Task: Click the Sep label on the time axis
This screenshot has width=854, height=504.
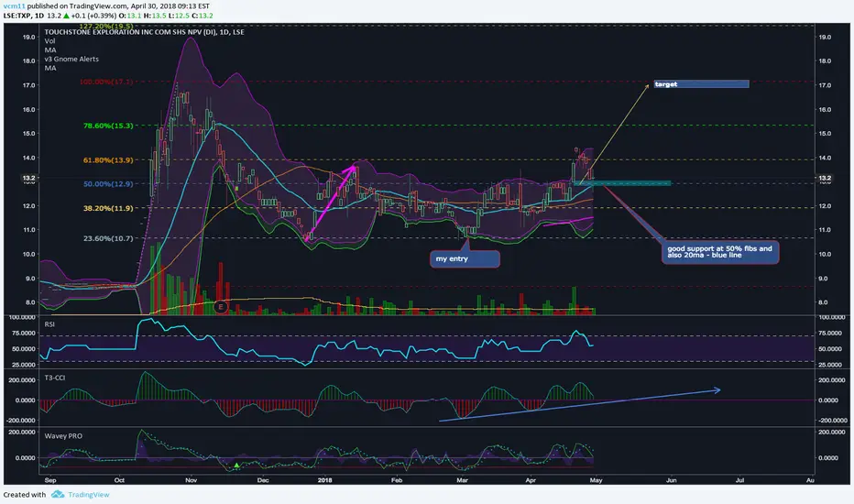Action: (50, 480)
